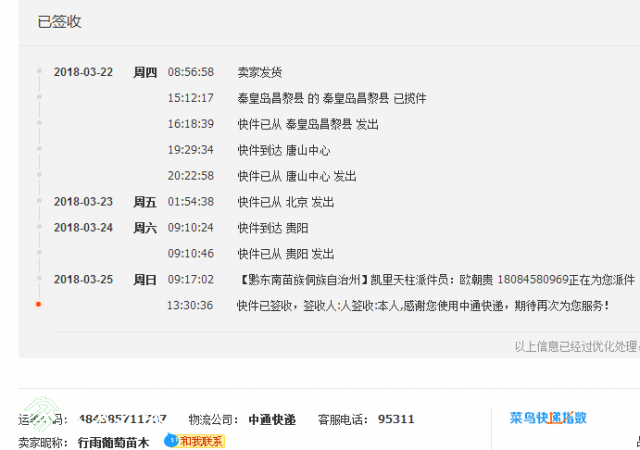640x450 pixels.
Task: Open the 菜鸟快递指数 link
Action: [x=548, y=418]
